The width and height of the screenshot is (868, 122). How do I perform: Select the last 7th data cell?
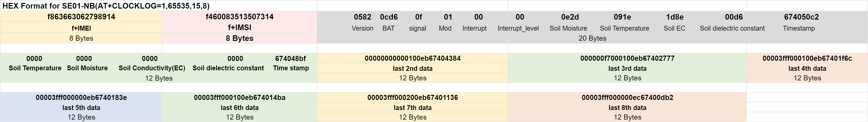[412, 108]
